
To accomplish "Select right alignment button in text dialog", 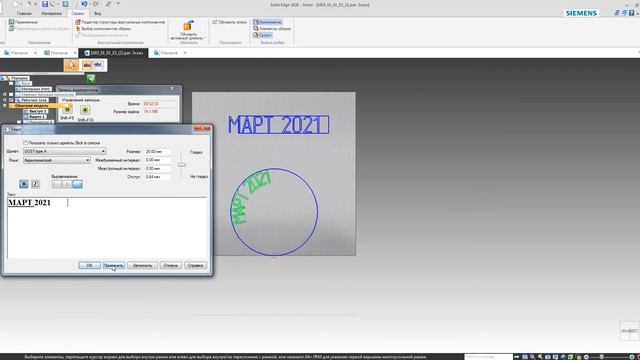I will [x=77, y=184].
